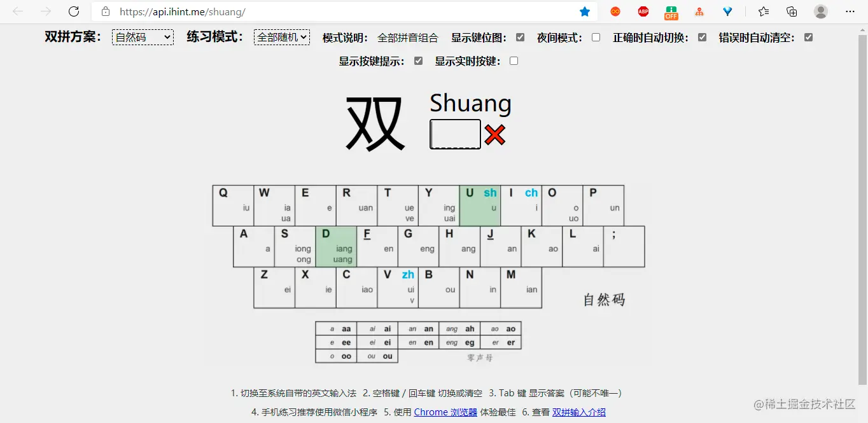This screenshot has width=868, height=423.
Task: Open the 双拼方案 dropdown showing 自然码
Action: [143, 37]
